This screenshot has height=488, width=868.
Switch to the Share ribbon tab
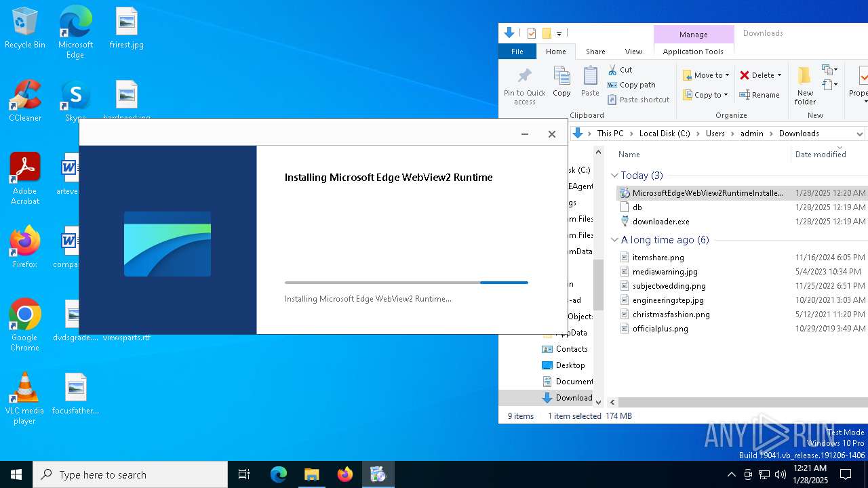pyautogui.click(x=595, y=52)
